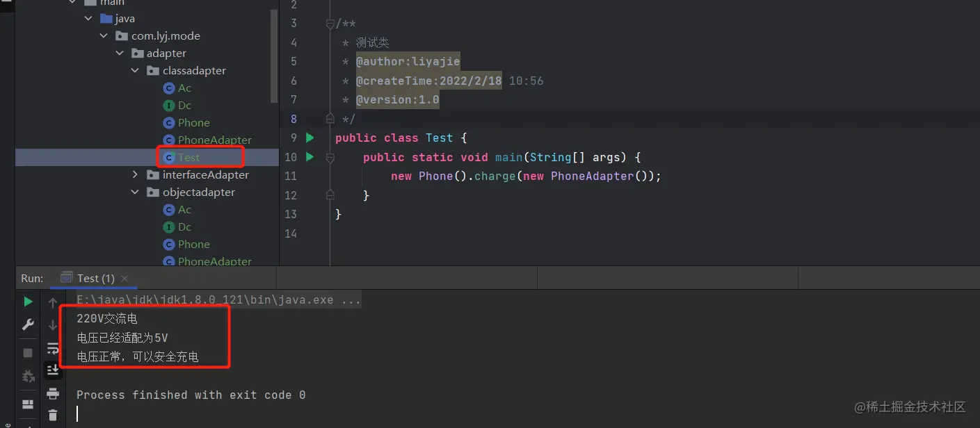Click line number 13 in the gutter
The image size is (980, 428).
[291, 214]
